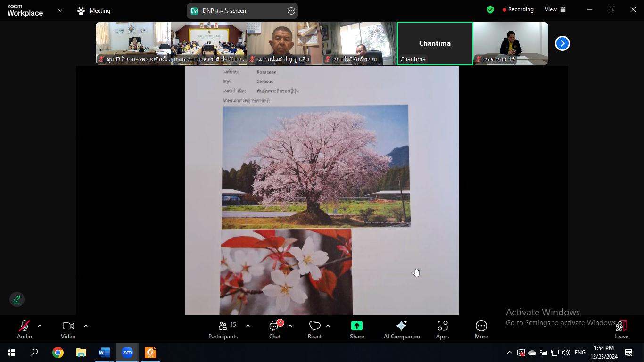The width and height of the screenshot is (644, 362).
Task: Expand video options arrow beside Video
Action: coord(85,326)
